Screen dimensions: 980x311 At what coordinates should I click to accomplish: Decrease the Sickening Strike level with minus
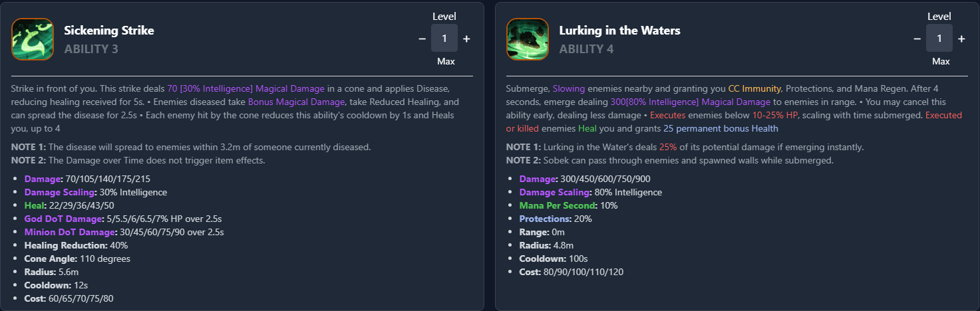point(422,39)
